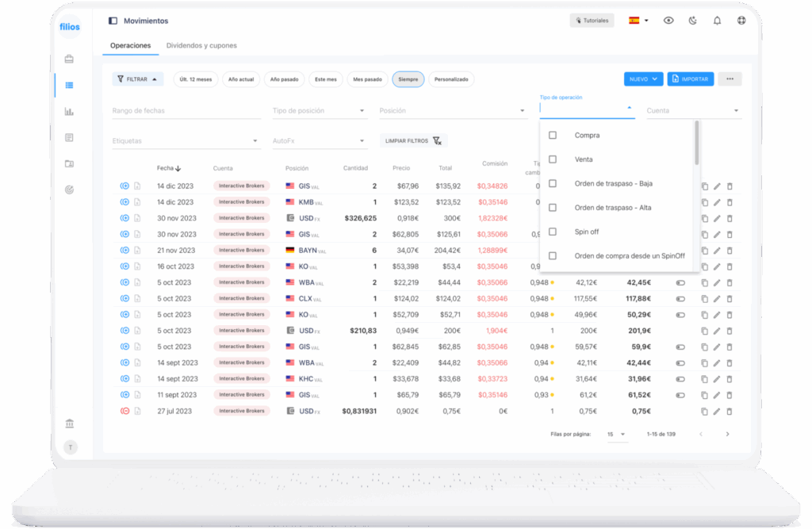The width and height of the screenshot is (812, 529).
Task: Click the help lifebuoy icon in top bar
Action: click(741, 21)
